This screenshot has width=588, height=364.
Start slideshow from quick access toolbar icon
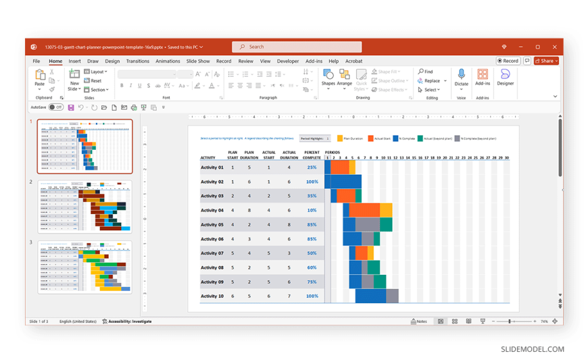[144, 107]
